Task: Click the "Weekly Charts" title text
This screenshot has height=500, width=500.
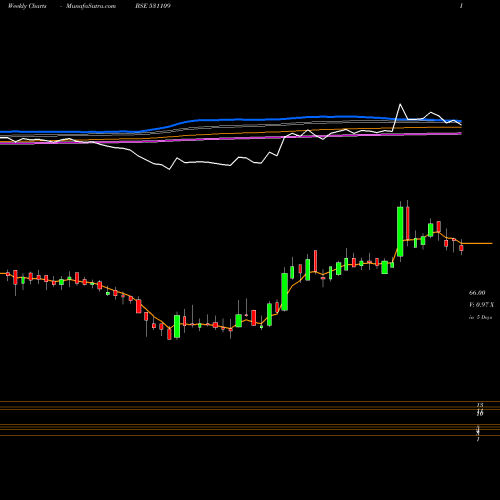Action: 27,6
